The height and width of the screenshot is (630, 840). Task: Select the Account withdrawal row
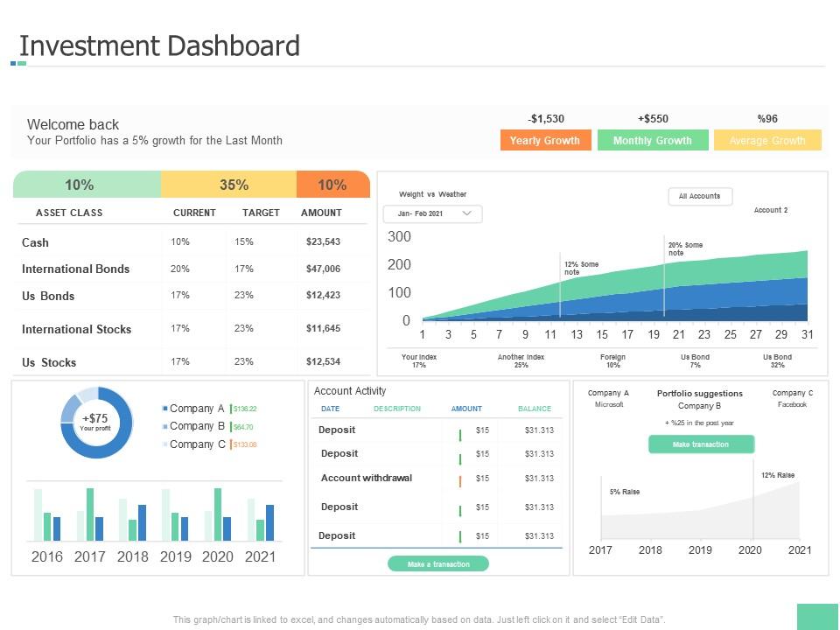click(x=366, y=478)
